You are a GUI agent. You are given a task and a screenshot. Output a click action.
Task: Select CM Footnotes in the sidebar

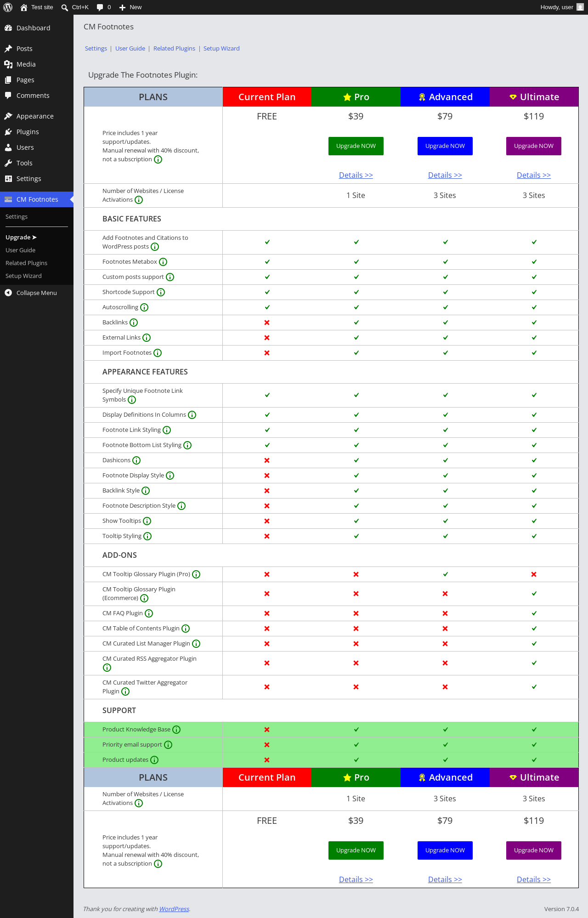(37, 199)
